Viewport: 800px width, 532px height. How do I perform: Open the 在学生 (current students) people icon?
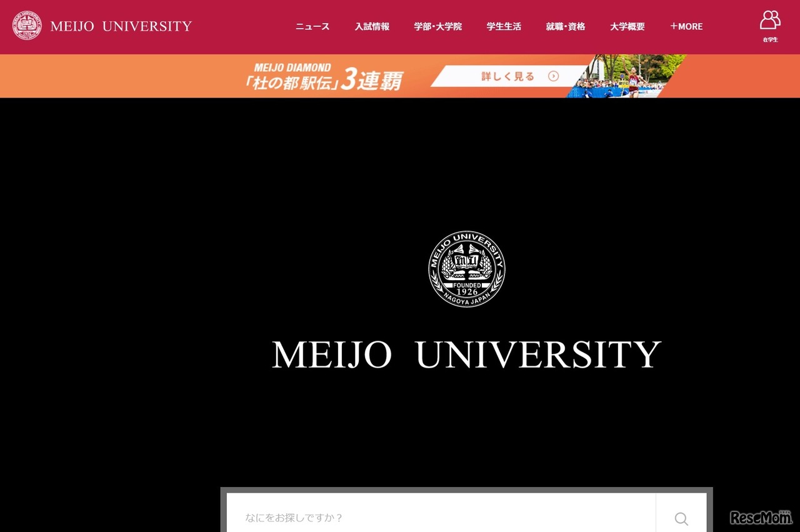pos(770,21)
